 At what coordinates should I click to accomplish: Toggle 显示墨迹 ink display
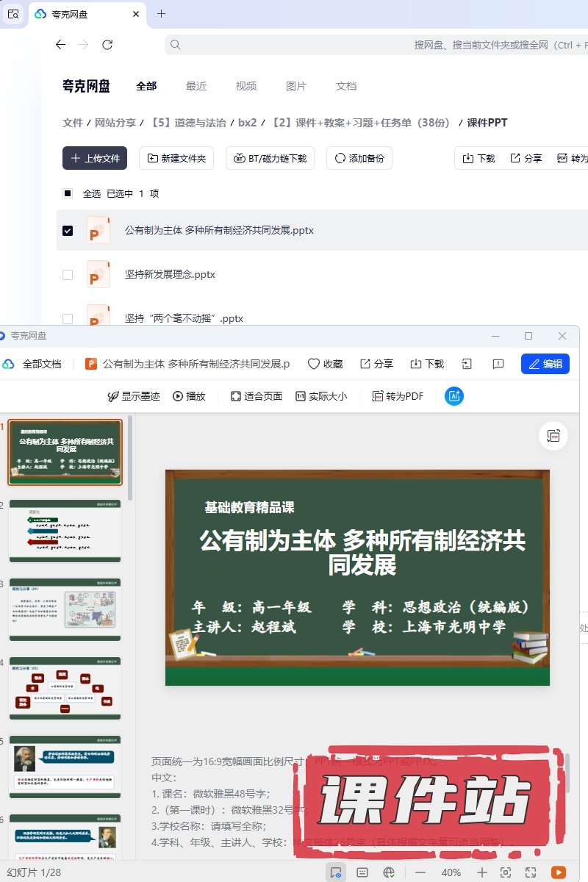click(x=133, y=396)
